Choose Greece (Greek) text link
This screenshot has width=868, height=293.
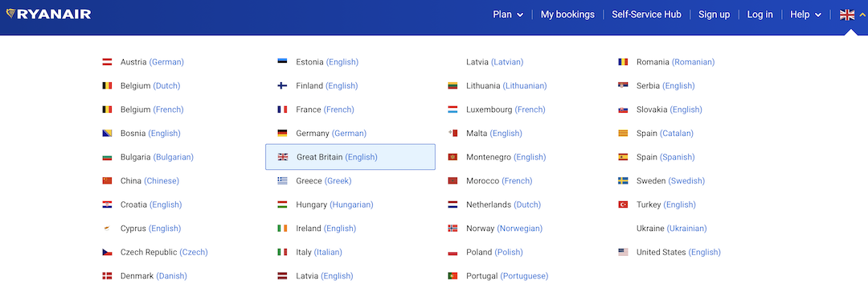coord(324,181)
